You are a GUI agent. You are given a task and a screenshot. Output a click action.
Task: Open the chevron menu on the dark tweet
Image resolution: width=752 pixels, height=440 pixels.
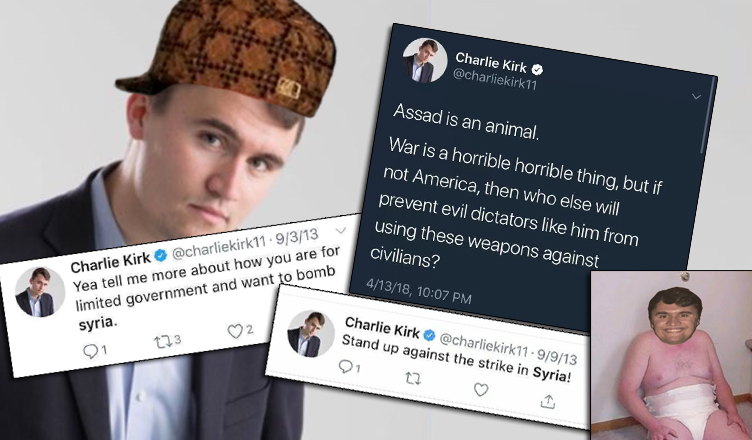696,97
